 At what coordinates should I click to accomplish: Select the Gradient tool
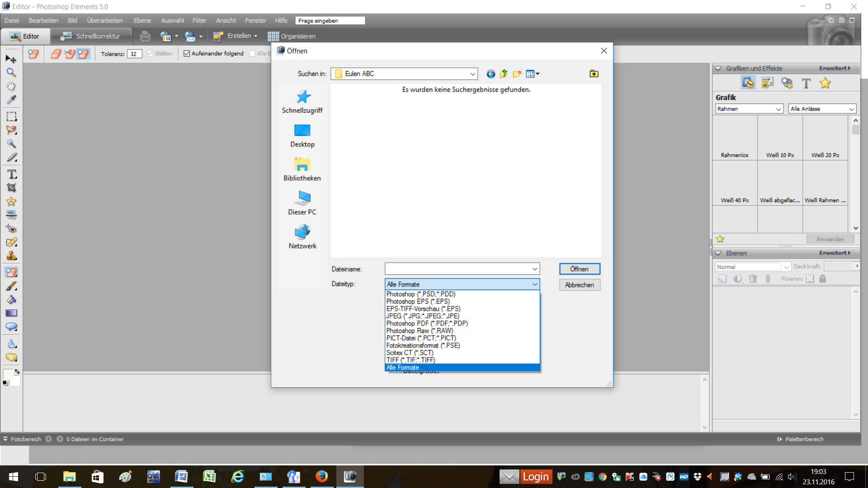(x=11, y=313)
